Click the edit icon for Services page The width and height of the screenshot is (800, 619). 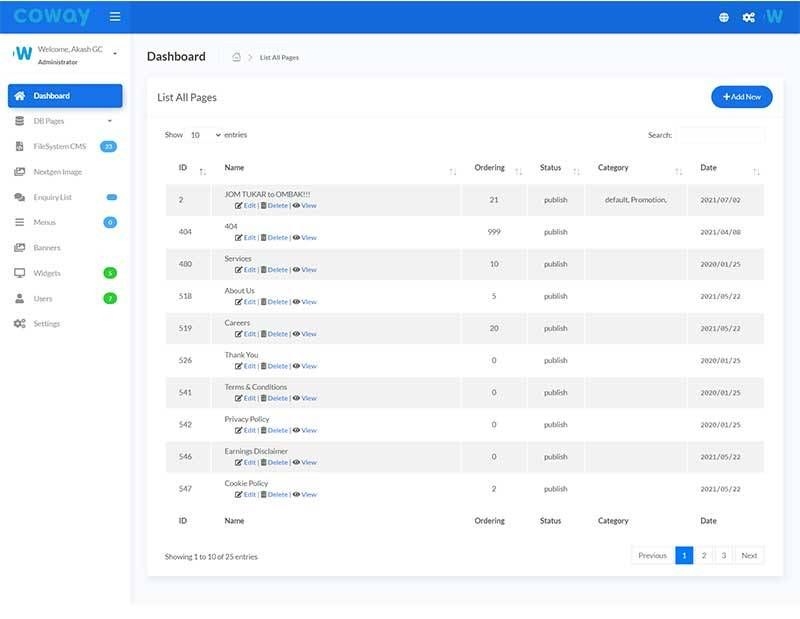239,270
